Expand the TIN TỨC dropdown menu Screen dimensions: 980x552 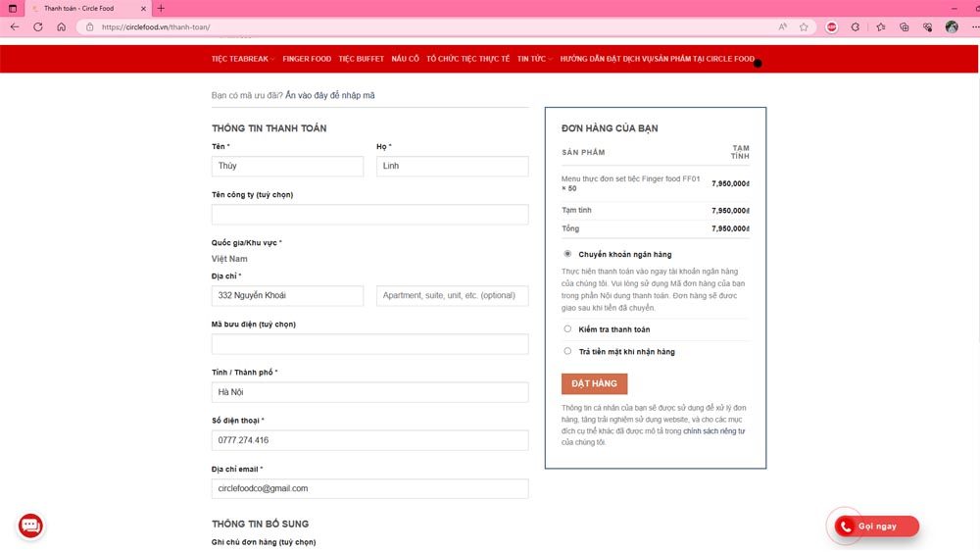[x=534, y=59]
